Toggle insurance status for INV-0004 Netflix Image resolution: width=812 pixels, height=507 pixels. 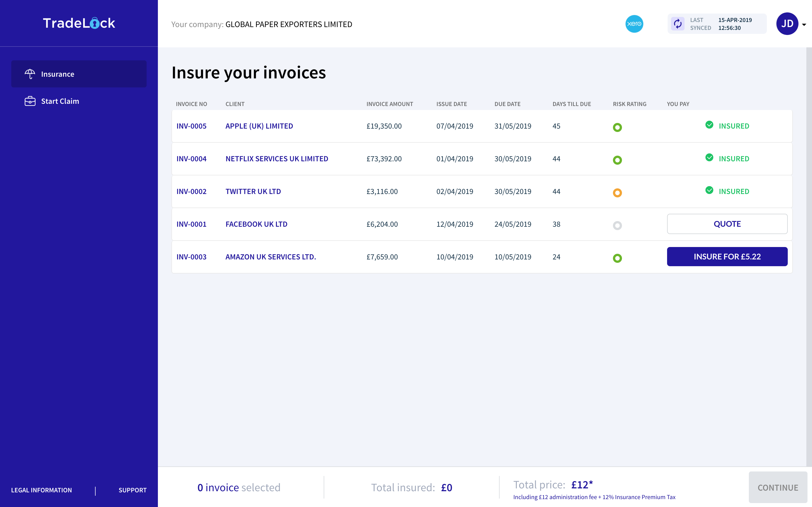pyautogui.click(x=727, y=158)
